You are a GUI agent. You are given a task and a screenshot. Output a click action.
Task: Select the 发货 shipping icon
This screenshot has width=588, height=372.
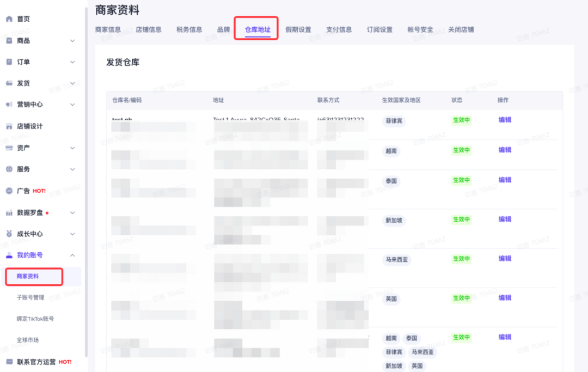tap(7, 83)
